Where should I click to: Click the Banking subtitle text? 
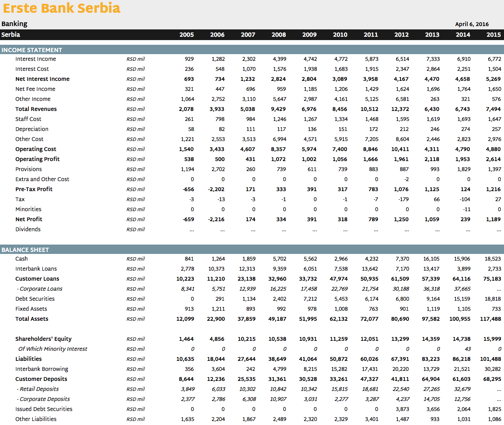(14, 24)
